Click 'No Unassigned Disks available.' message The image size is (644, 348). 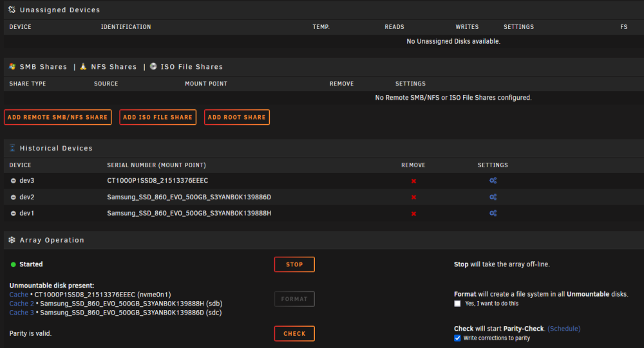453,41
